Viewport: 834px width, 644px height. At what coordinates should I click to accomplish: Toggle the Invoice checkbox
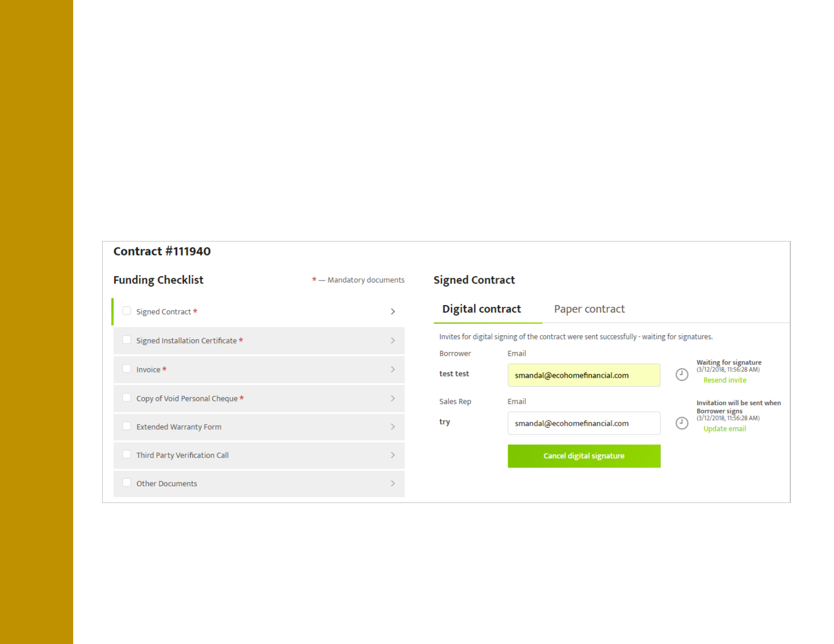[127, 369]
